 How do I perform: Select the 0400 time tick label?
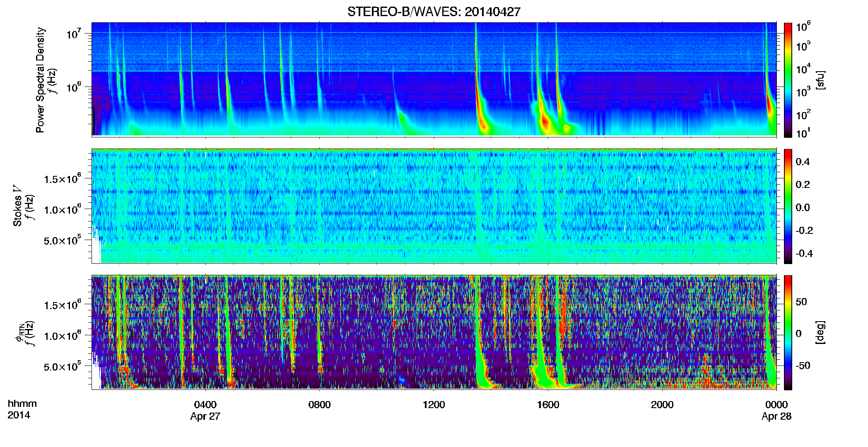point(205,404)
